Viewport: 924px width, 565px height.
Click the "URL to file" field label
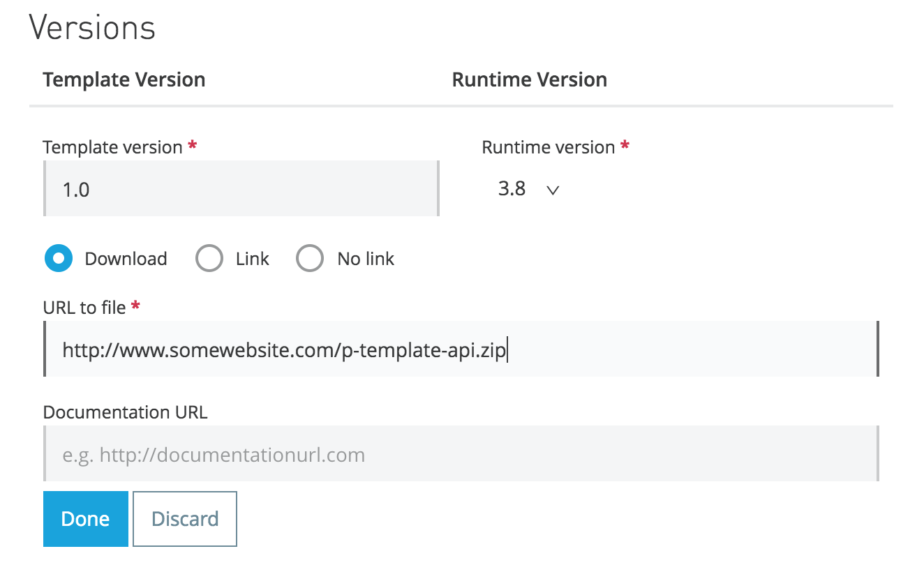coord(84,307)
